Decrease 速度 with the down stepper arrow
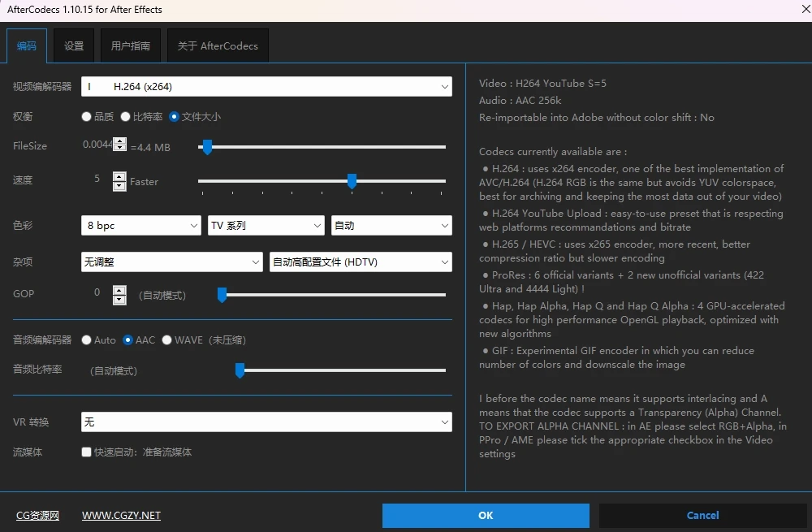This screenshot has height=532, width=812. pyautogui.click(x=119, y=185)
